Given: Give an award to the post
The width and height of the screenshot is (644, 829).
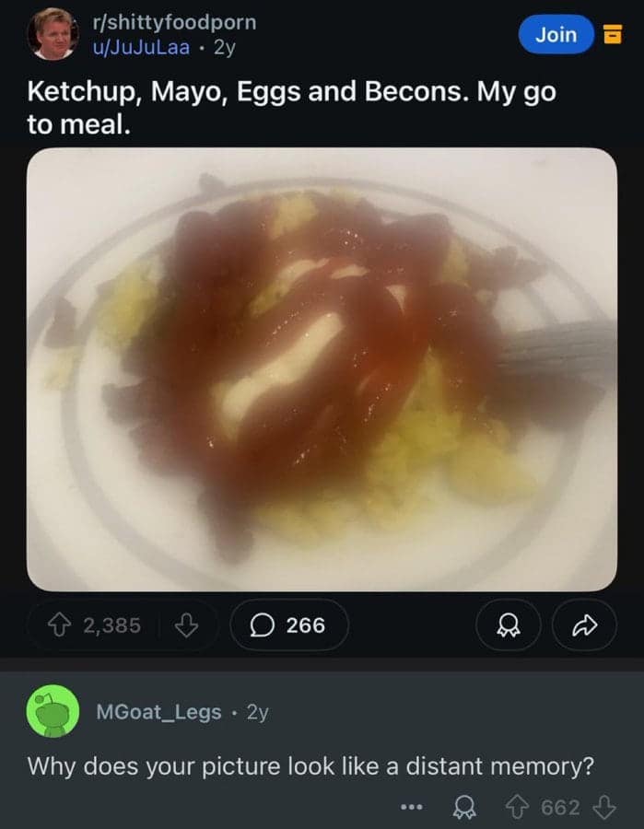Looking at the screenshot, I should coord(509,625).
